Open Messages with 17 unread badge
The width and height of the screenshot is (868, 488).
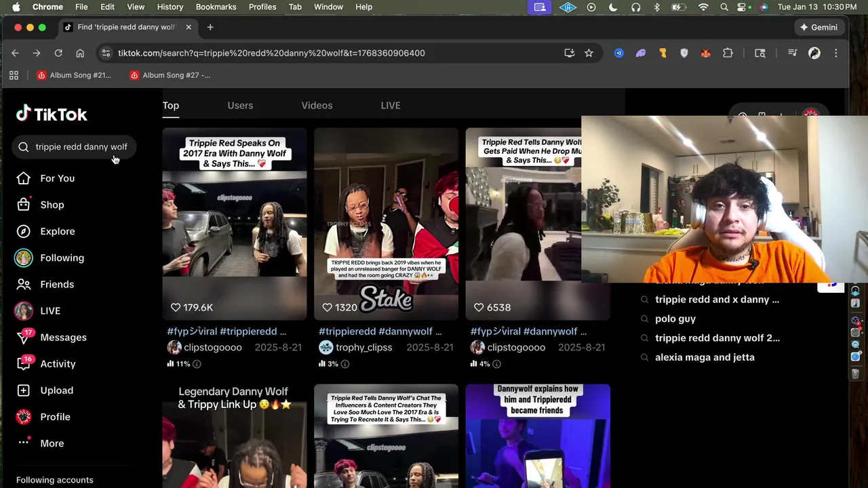63,337
